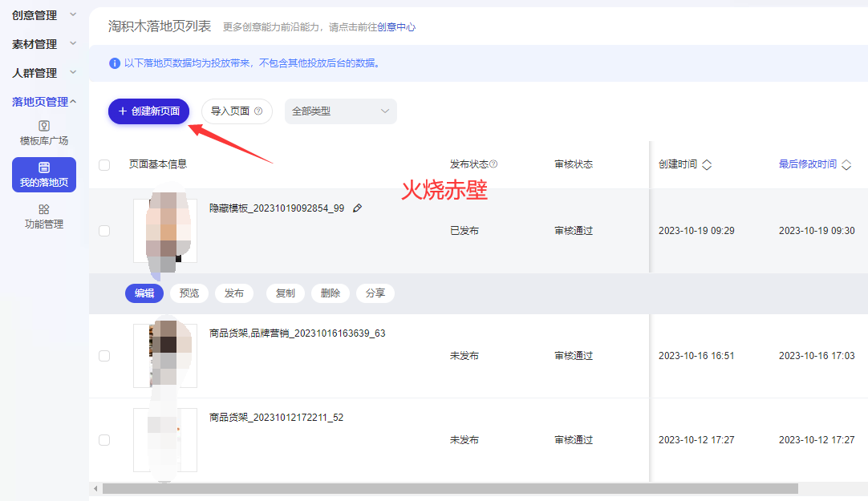Viewport: 868px width, 501px height.
Task: Open the thumbnail of 商品货架,品牌营销 page
Action: click(x=165, y=356)
